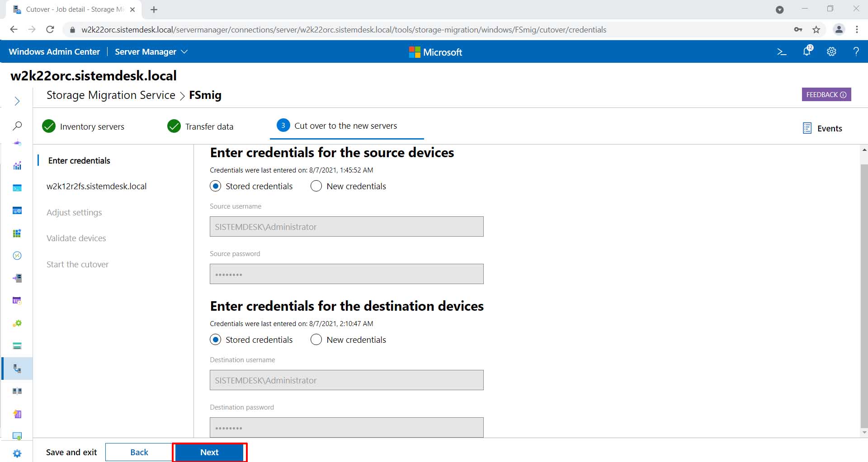Open the Scheduled tasks tool icon
The width and height of the screenshot is (868, 462).
(x=17, y=301)
